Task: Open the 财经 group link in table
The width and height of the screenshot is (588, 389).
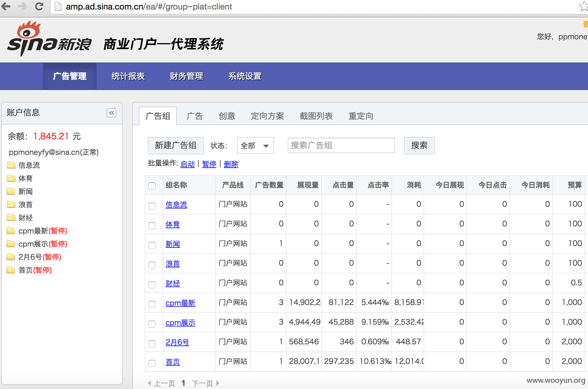Action: [173, 283]
